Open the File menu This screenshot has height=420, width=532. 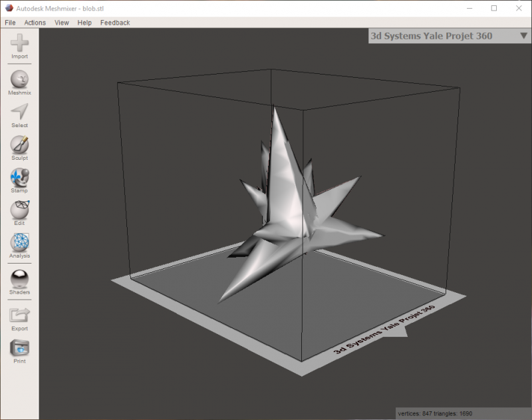click(x=10, y=23)
